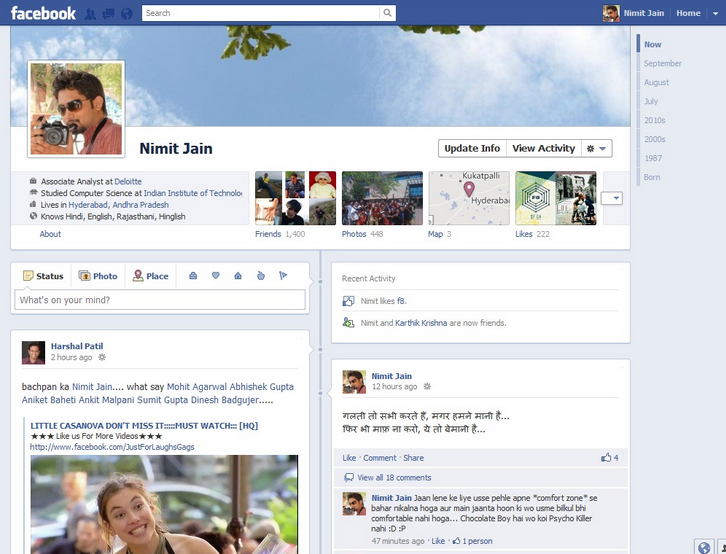Click the Work and Education life event icon
The width and height of the screenshot is (726, 554).
pos(193,276)
